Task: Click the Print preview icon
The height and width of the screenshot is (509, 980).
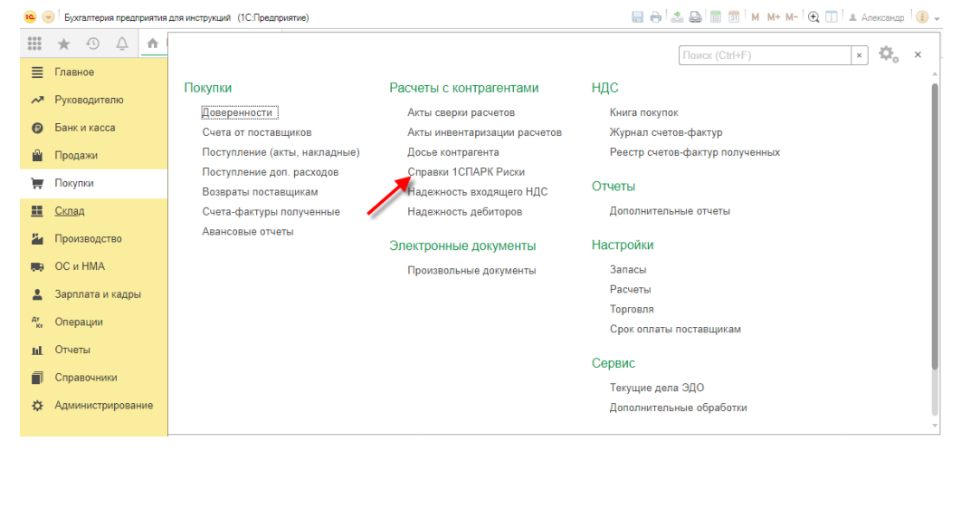Action: (x=695, y=17)
